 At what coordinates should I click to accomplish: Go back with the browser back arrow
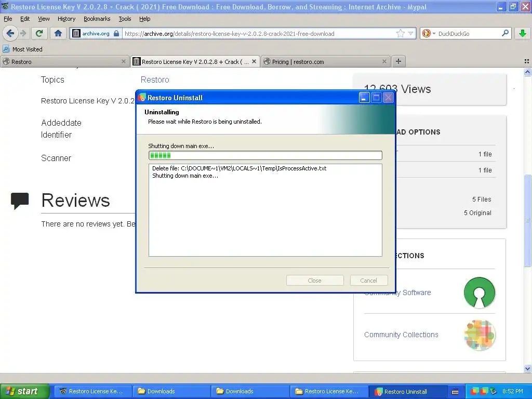10,33
